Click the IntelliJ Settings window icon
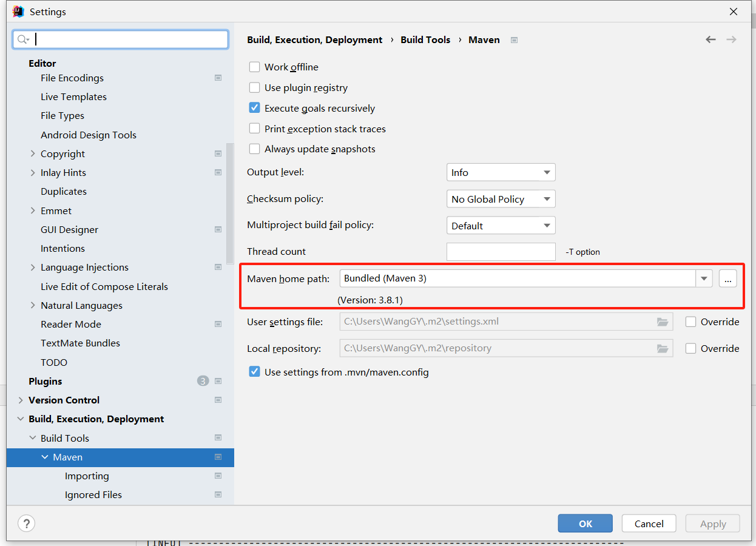This screenshot has width=756, height=546. click(x=18, y=12)
